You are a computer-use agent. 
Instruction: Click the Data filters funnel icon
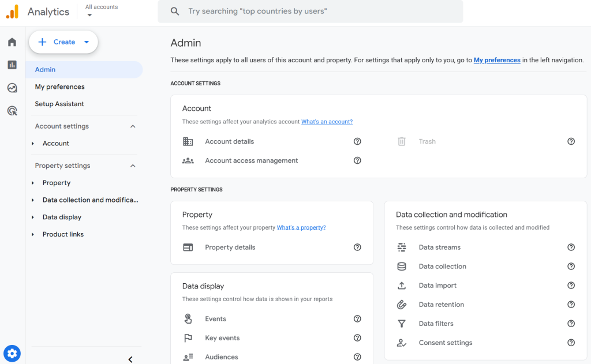pos(402,324)
